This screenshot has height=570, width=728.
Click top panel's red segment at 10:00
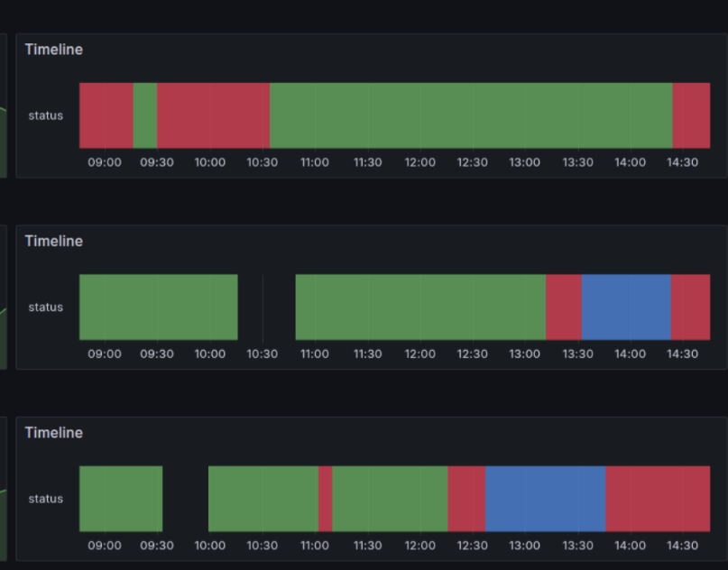[213, 115]
